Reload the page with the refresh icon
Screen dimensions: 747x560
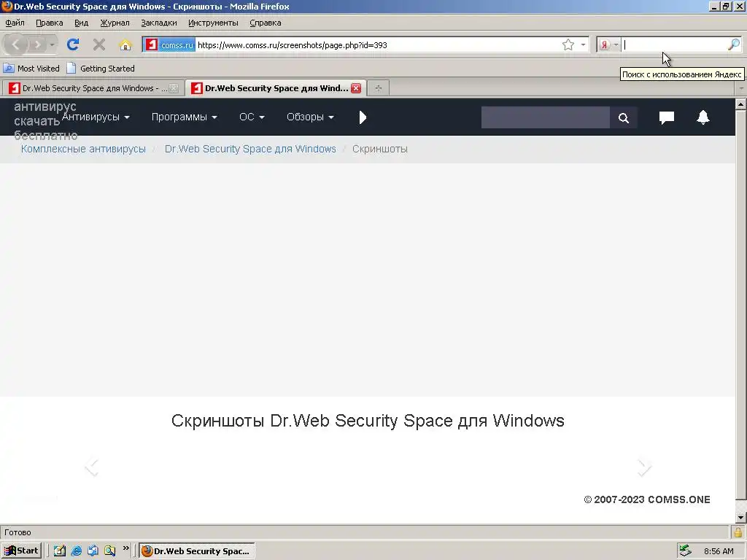(x=73, y=44)
